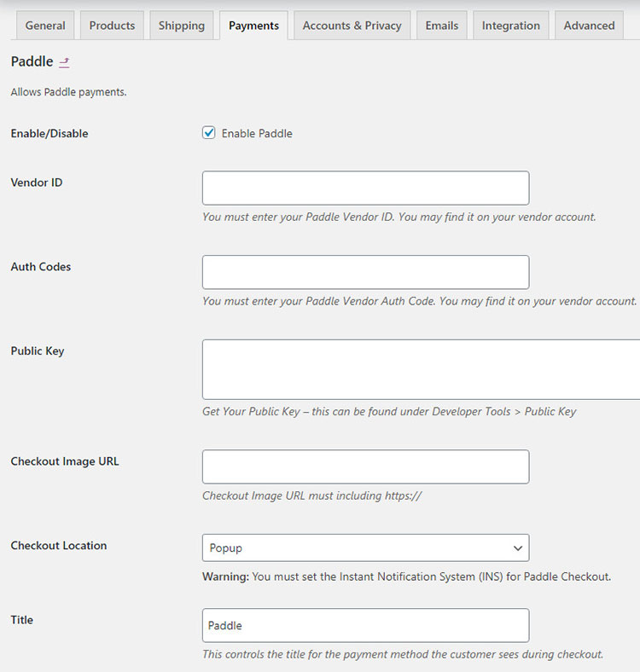Click the return arrow icon beside Paddle heading

[x=65, y=62]
